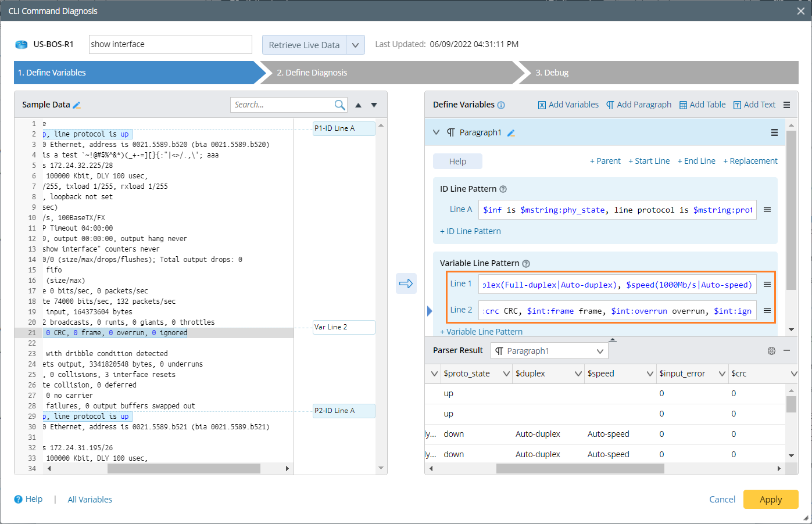Click the Help button under Paragraph1
Screen dimensions: 812x524
tap(457, 161)
